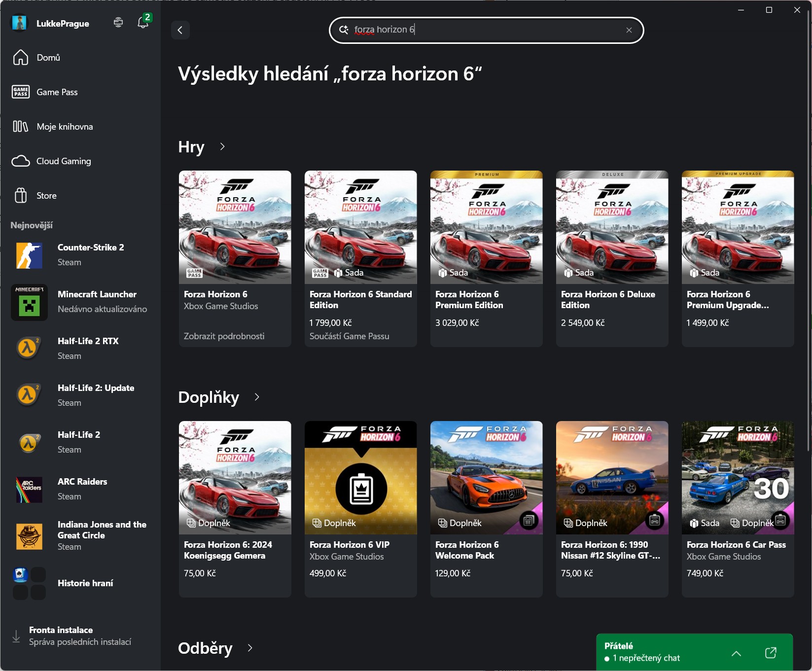The width and height of the screenshot is (812, 671).
Task: Click the Half-Life 2 RTX icon
Action: click(x=28, y=349)
